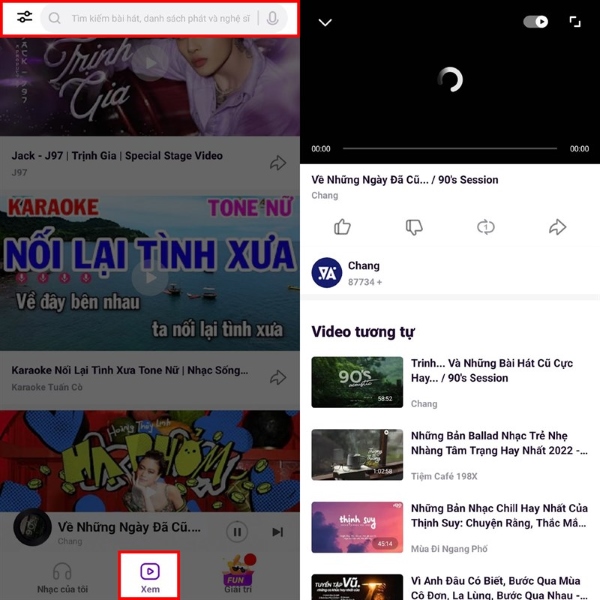Click the thumbs down dislike icon
This screenshot has width=600, height=600.
click(x=414, y=227)
